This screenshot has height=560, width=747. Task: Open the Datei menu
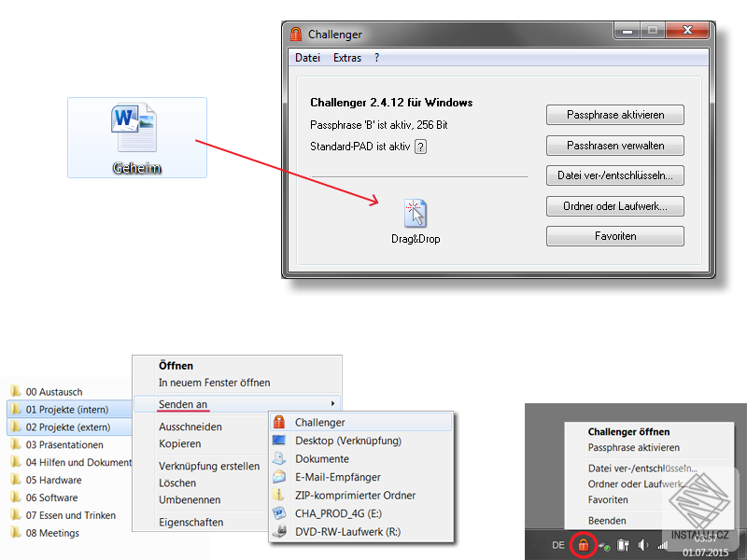pyautogui.click(x=307, y=58)
